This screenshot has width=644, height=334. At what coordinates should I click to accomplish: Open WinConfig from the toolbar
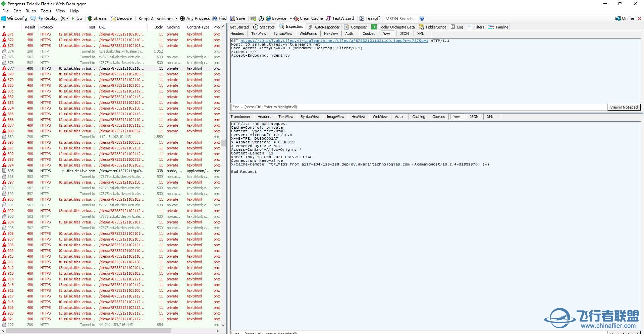pos(14,18)
